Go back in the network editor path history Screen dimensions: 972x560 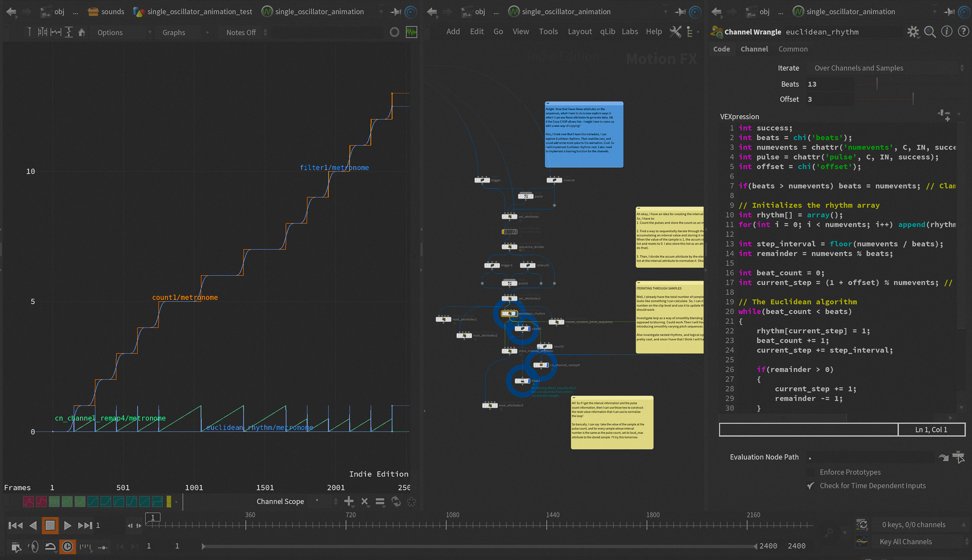(432, 12)
